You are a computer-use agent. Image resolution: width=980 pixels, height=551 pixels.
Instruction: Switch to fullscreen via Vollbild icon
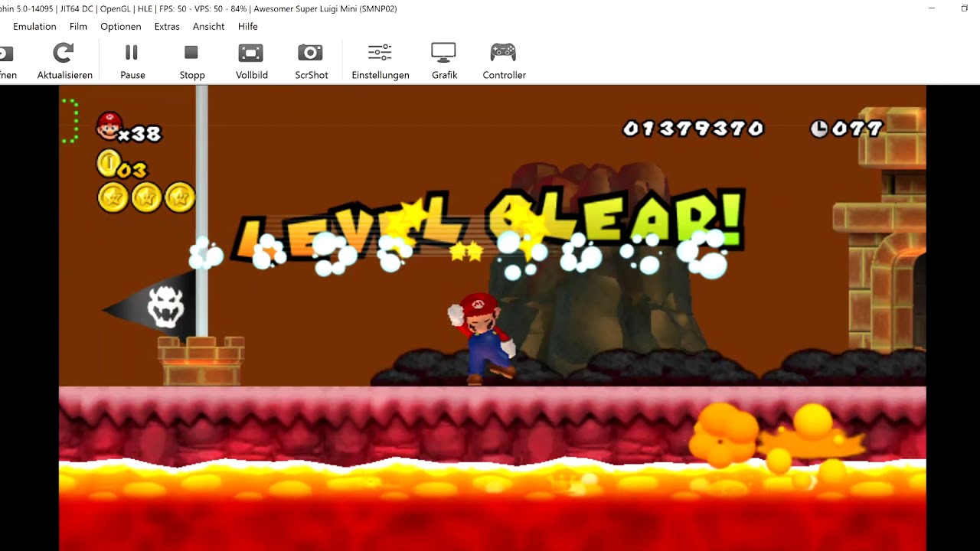tap(250, 53)
